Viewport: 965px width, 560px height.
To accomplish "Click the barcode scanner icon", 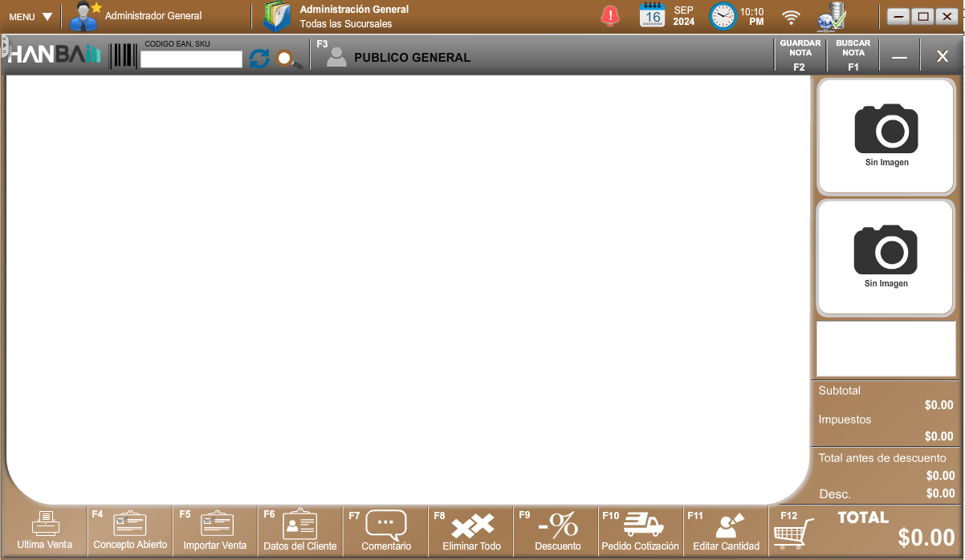I will pyautogui.click(x=124, y=56).
